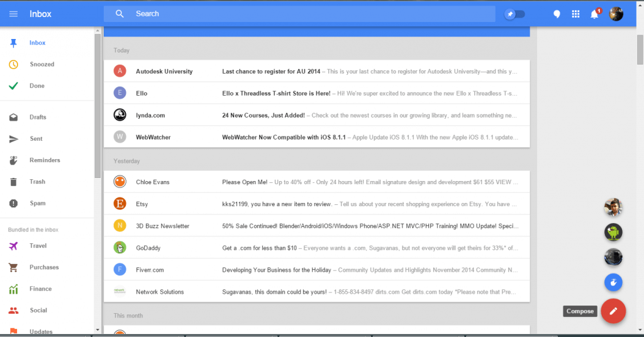Click Network Solutions sender logo
The width and height of the screenshot is (644, 337).
[x=120, y=291]
